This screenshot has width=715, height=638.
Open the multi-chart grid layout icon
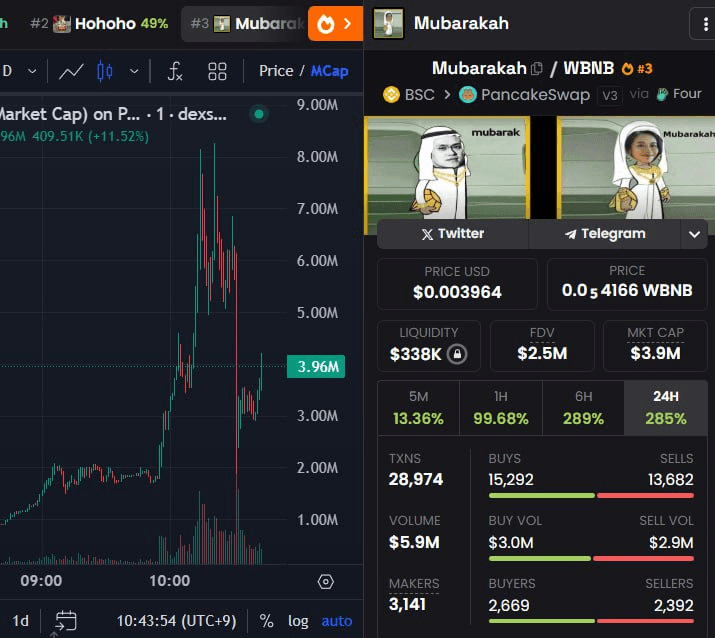pyautogui.click(x=217, y=71)
